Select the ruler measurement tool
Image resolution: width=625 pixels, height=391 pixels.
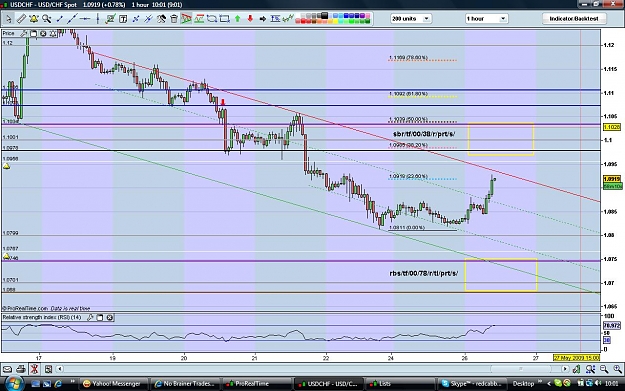(x=21, y=18)
